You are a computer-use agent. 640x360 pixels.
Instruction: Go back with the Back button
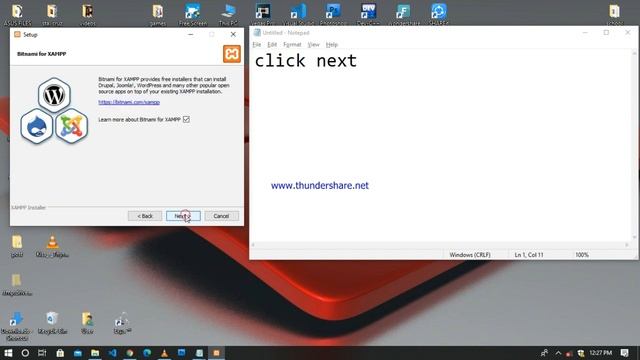tap(145, 216)
